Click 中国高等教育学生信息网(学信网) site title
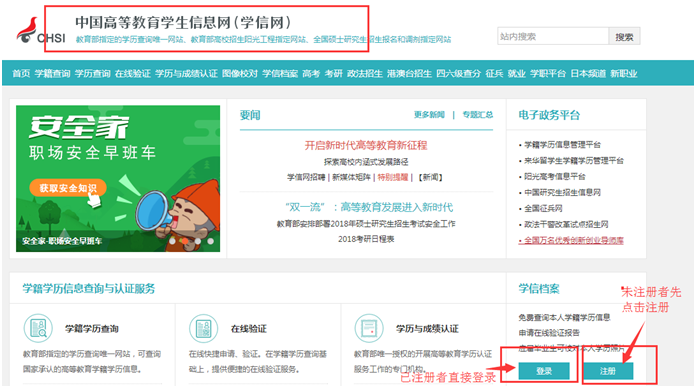This screenshot has width=696, height=388. pos(183,22)
